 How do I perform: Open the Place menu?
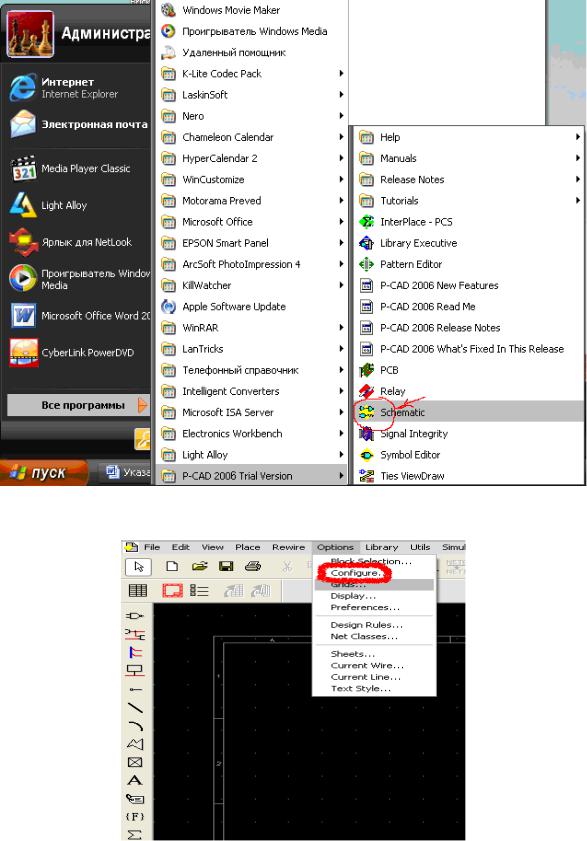click(x=247, y=547)
